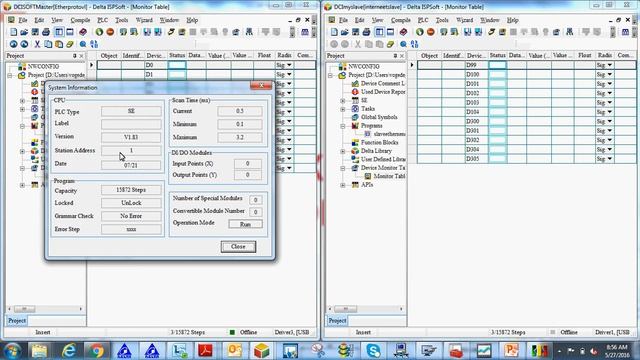Image resolution: width=640 pixels, height=360 pixels.
Task: Click Grammar Check field showing No Error
Action: [131, 216]
